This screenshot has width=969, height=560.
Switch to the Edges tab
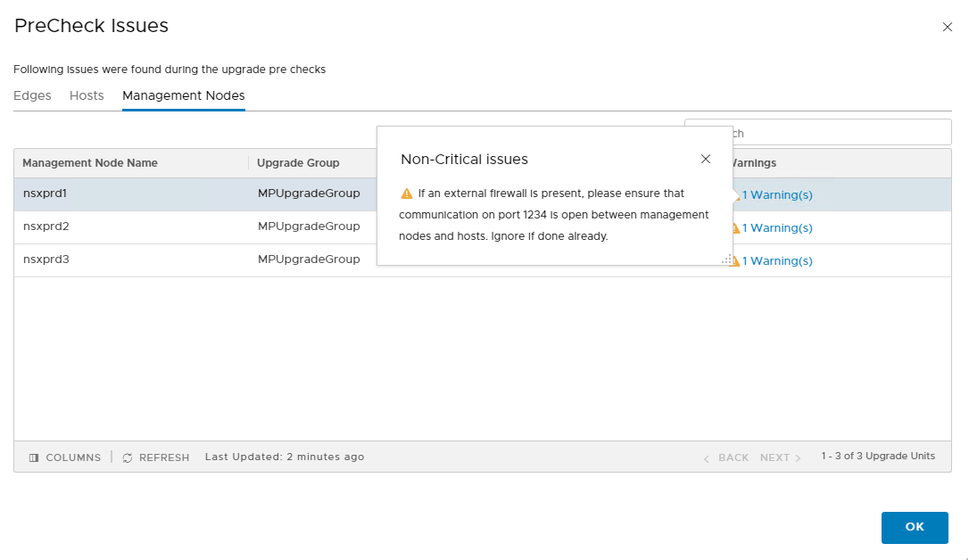tap(32, 95)
